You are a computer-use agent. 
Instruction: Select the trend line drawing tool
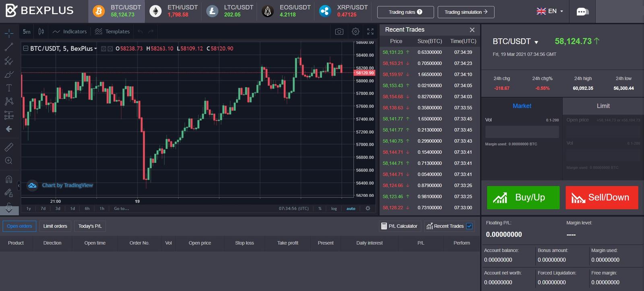pyautogui.click(x=9, y=47)
